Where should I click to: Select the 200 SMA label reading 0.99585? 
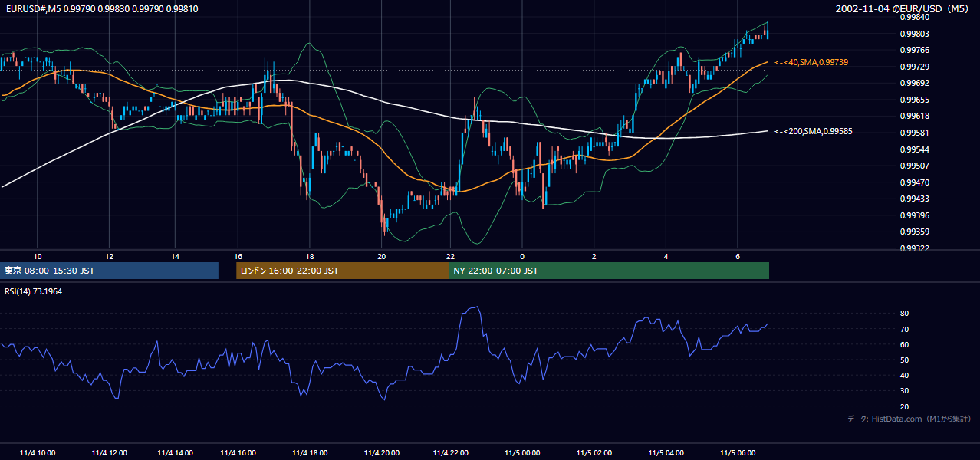(x=814, y=131)
